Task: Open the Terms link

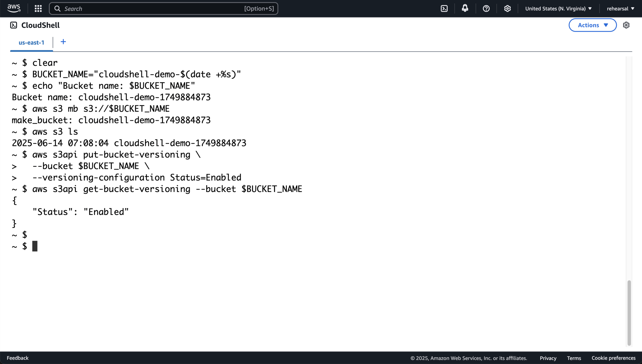Action: [x=574, y=358]
